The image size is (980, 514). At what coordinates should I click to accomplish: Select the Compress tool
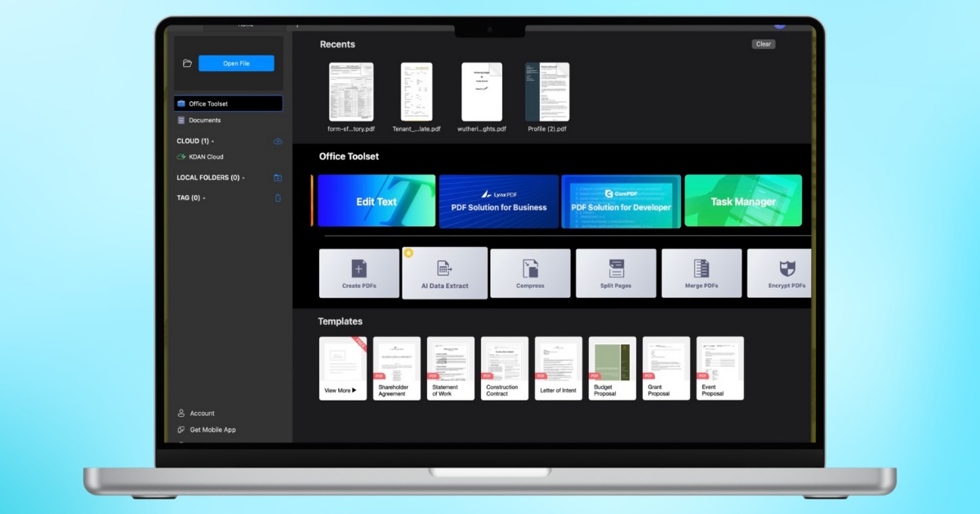530,273
